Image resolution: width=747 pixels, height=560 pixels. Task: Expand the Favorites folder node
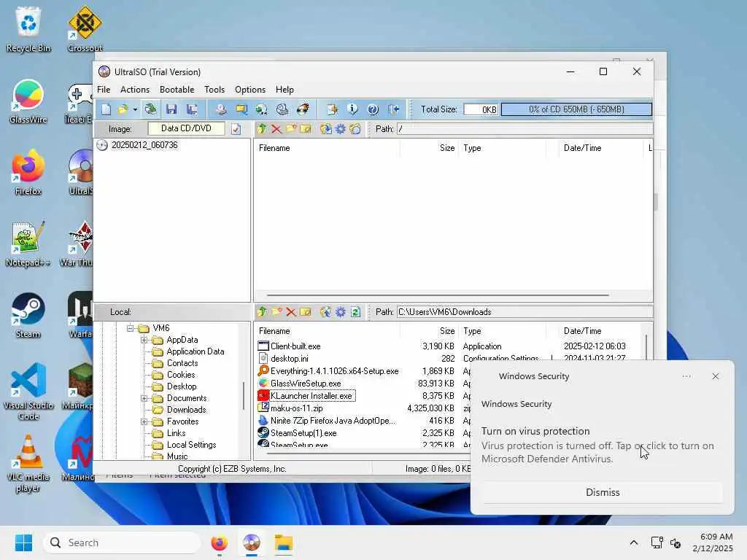tap(144, 421)
